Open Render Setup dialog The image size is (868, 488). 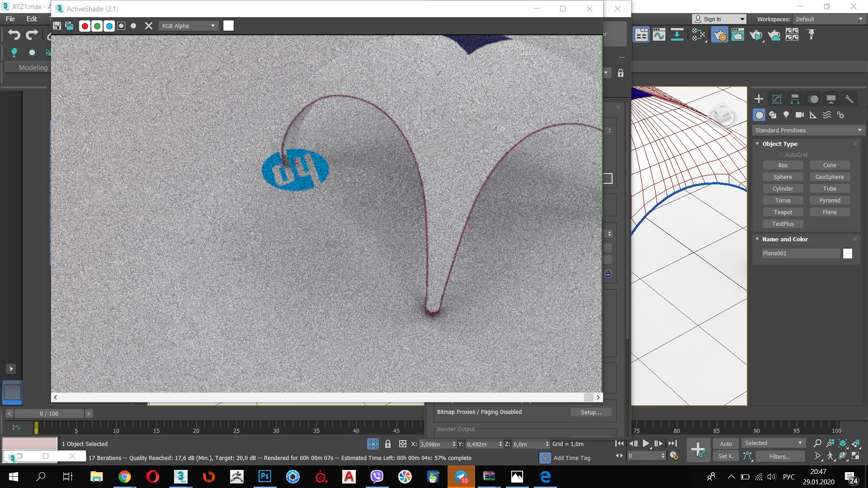pos(720,35)
